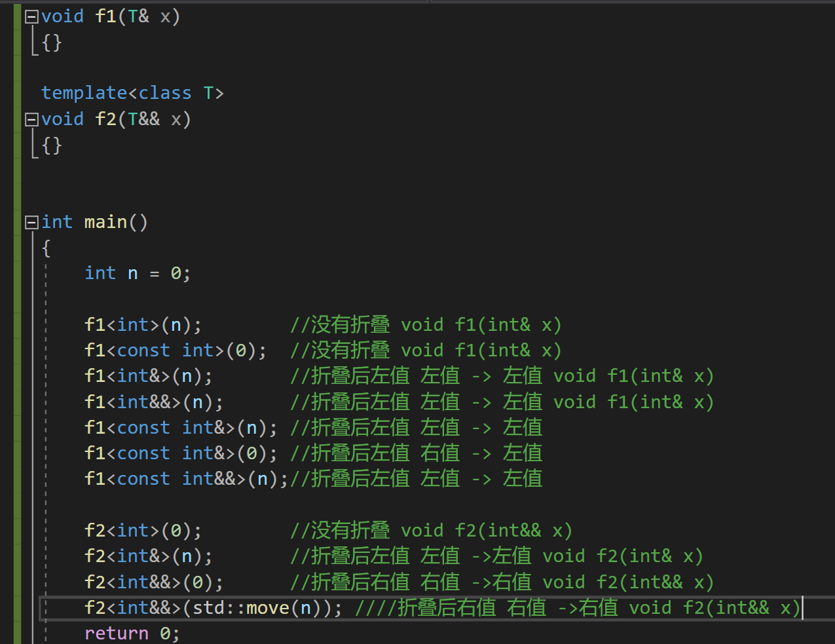Image resolution: width=835 pixels, height=644 pixels.
Task: Click the comment after f1<const int&&>(n)
Action: pos(417,479)
